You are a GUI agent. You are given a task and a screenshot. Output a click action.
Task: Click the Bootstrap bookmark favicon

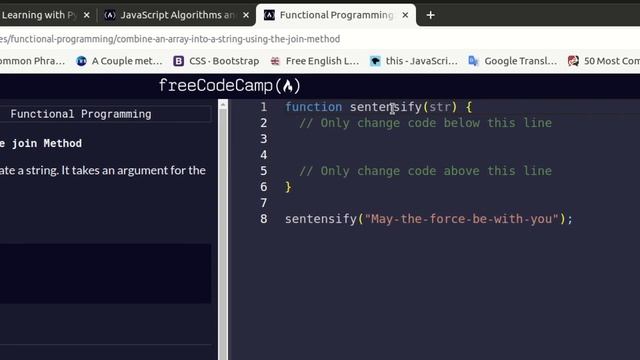(178, 61)
